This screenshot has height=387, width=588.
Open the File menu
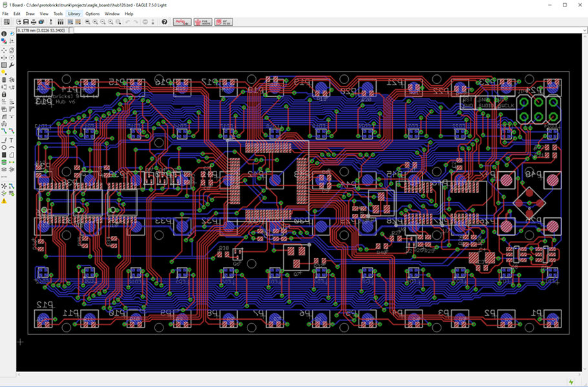coord(5,14)
